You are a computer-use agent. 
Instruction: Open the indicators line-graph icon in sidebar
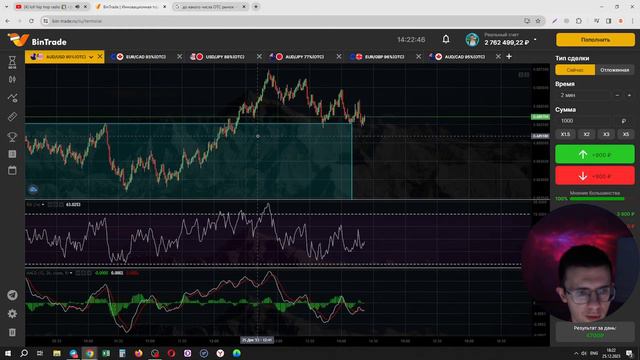point(12,98)
